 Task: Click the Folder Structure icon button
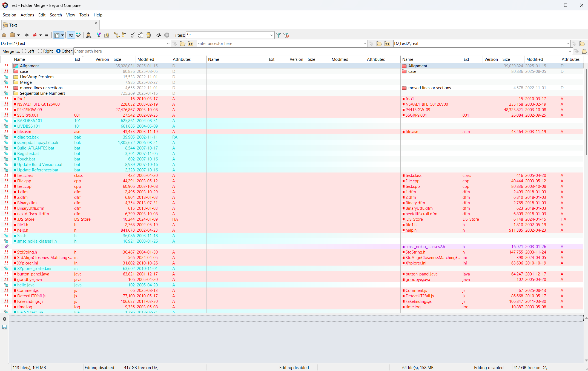click(57, 35)
